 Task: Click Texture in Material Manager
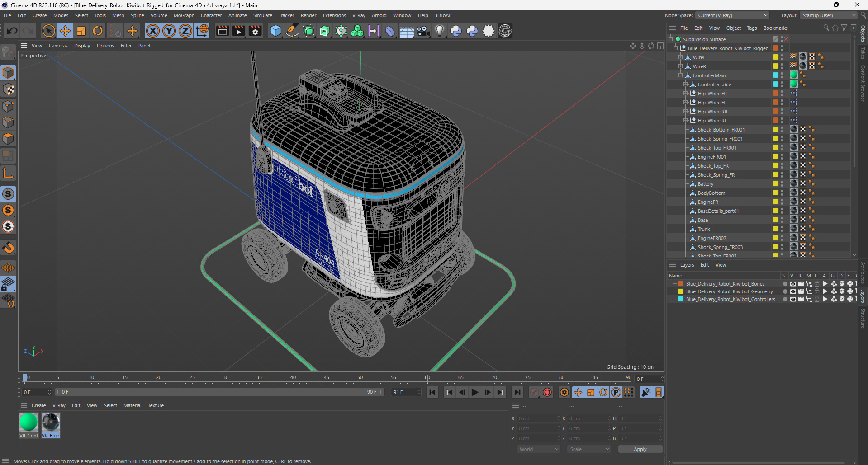pos(156,405)
